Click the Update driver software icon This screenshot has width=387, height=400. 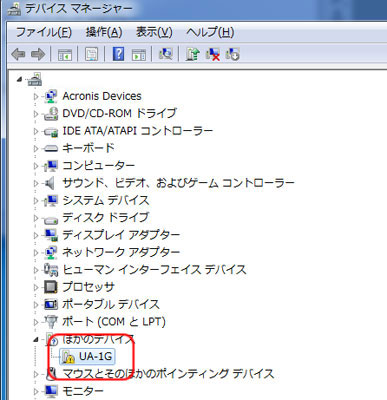click(192, 54)
